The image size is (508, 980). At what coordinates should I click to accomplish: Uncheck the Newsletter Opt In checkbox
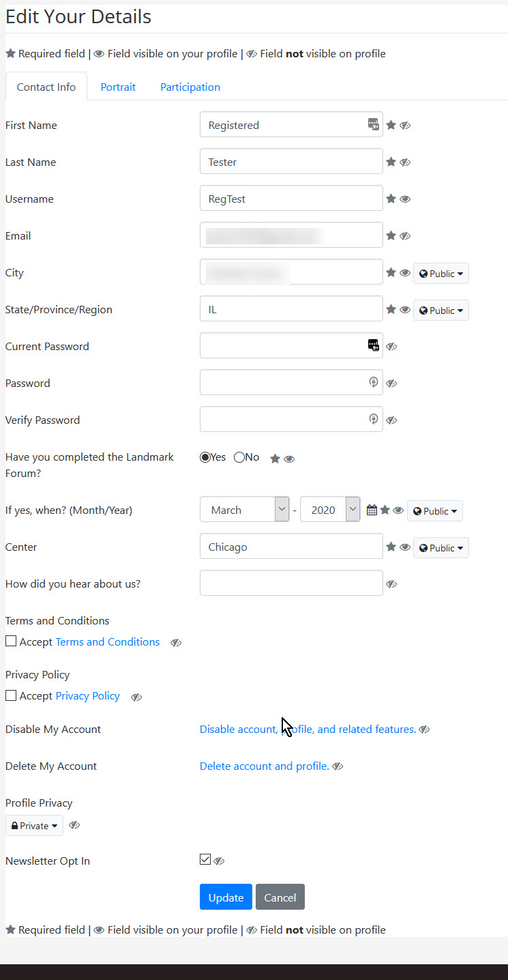(205, 859)
